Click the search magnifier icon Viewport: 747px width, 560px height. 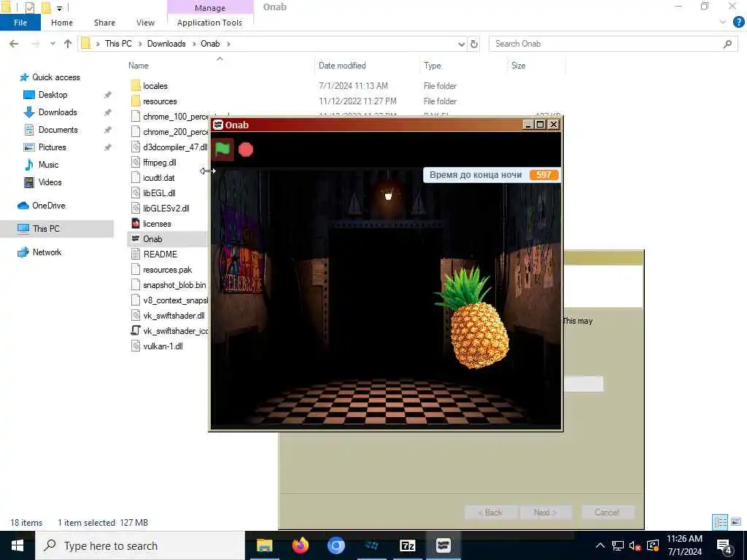click(727, 44)
